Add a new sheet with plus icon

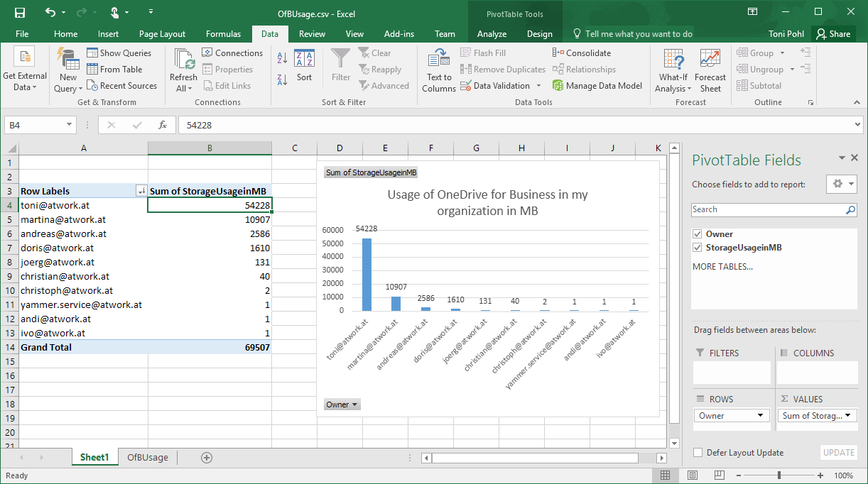207,458
